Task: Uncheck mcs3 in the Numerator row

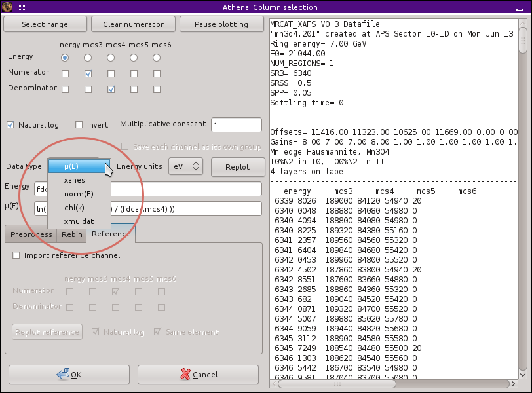Action: tap(88, 73)
